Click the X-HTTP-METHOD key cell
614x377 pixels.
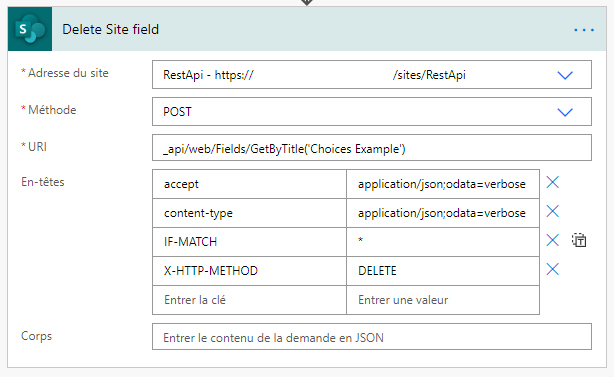pyautogui.click(x=249, y=271)
